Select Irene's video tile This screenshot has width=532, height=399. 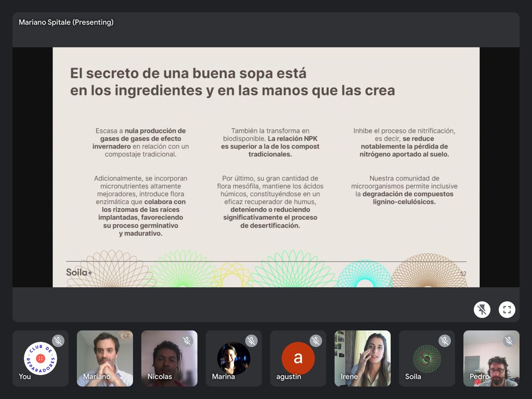click(363, 359)
